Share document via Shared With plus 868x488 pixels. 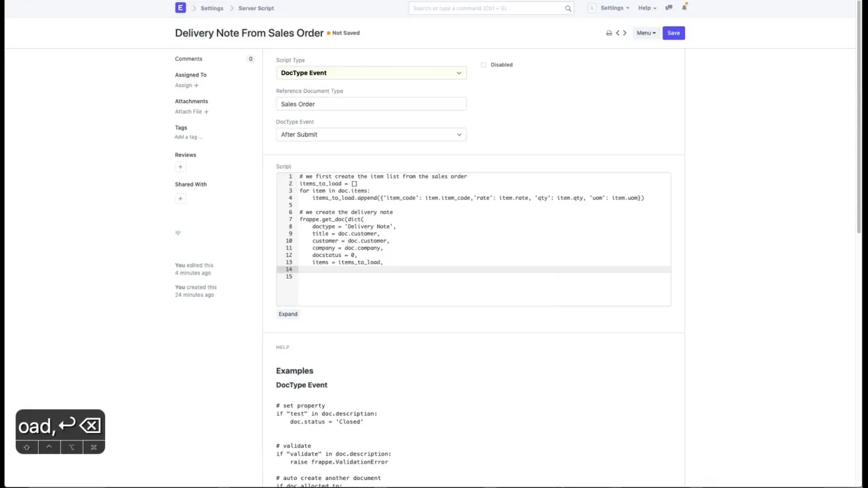(180, 199)
